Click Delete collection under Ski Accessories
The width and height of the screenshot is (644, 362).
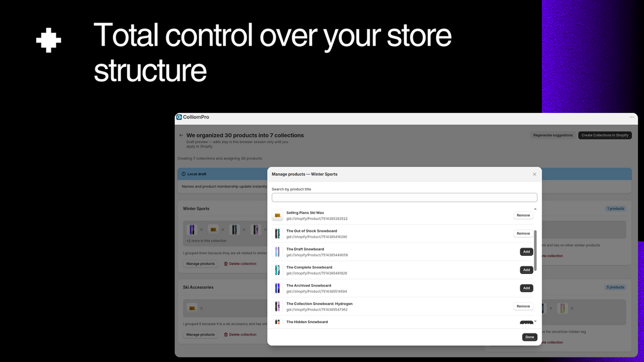[240, 334]
